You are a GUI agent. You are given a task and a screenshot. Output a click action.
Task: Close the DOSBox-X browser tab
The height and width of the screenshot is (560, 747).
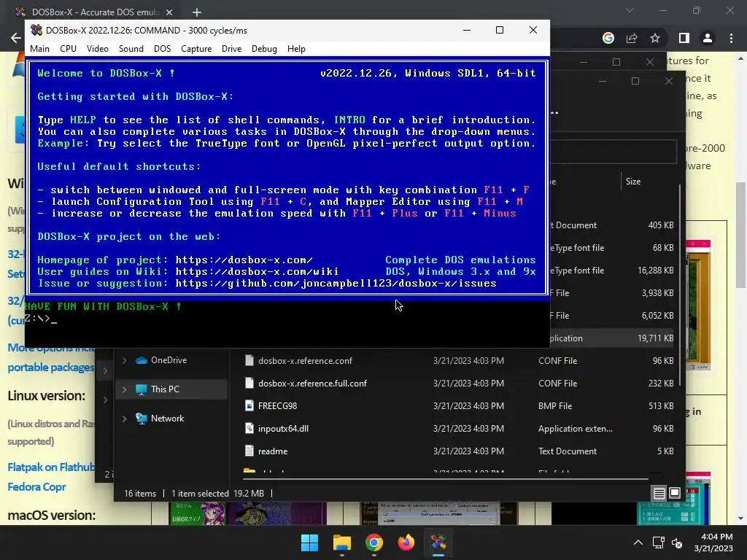[169, 12]
